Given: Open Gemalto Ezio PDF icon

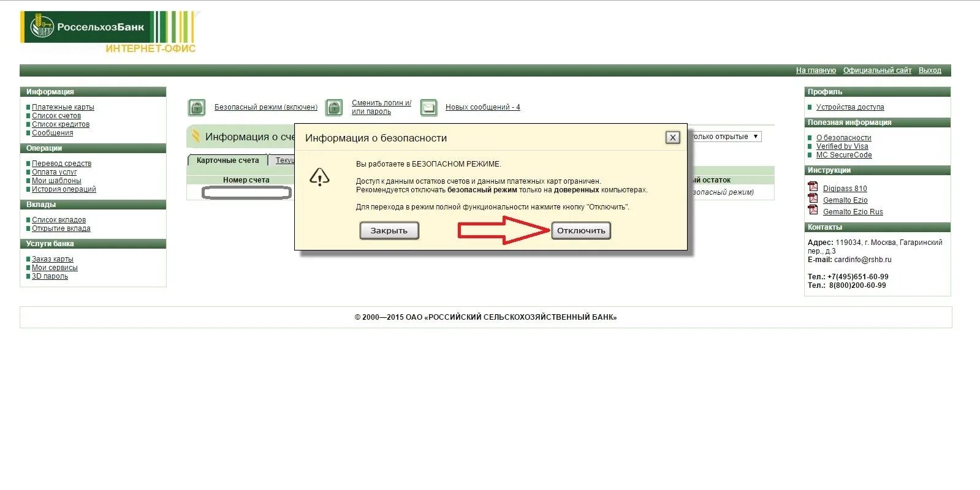Looking at the screenshot, I should point(813,198).
